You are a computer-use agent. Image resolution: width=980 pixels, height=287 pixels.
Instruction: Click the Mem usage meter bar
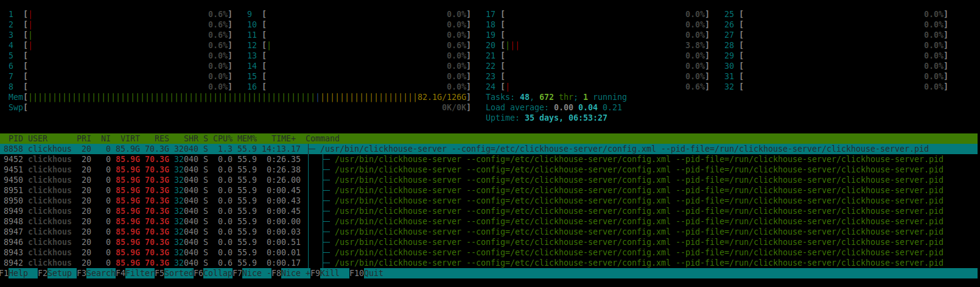coord(240,97)
